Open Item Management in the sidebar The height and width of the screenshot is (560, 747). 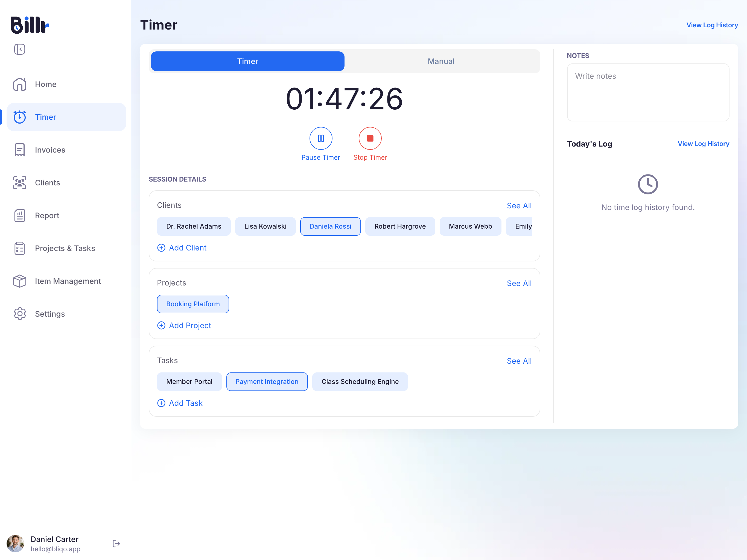coord(66,281)
